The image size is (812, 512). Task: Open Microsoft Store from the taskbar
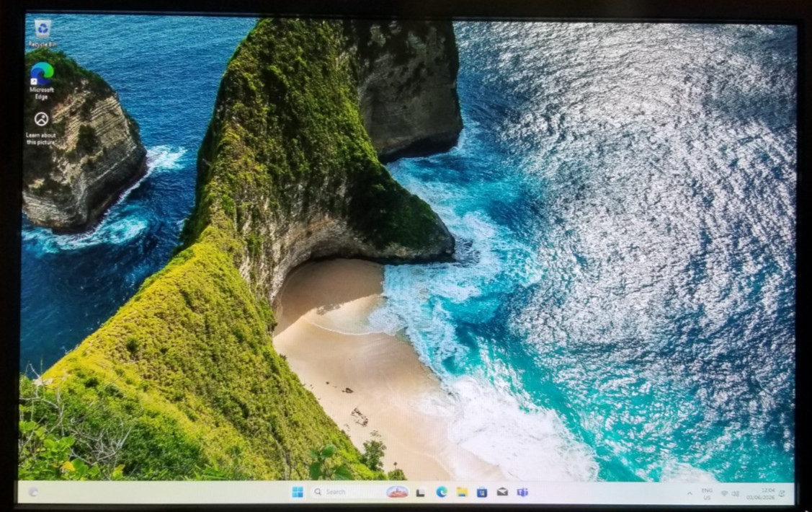coord(482,492)
